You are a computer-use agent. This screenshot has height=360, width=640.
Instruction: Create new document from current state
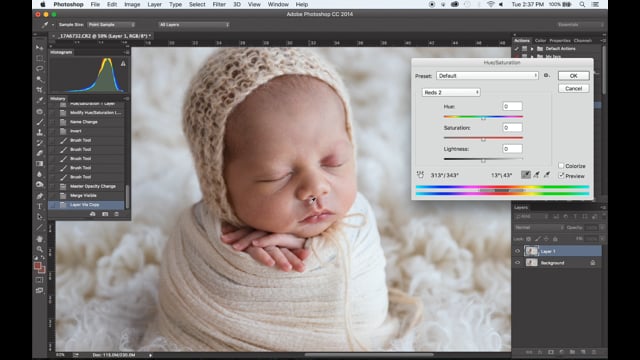(93, 214)
